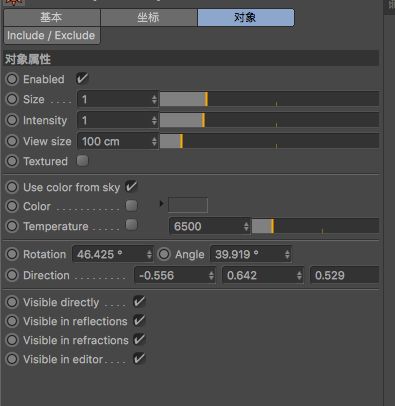
Task: Click the Temperature slider bar
Action: click(x=315, y=226)
